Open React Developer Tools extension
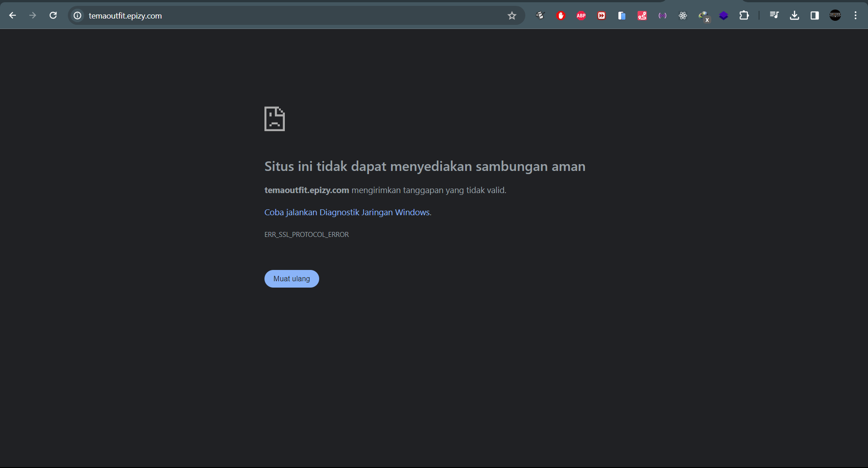The width and height of the screenshot is (868, 468). 683,16
